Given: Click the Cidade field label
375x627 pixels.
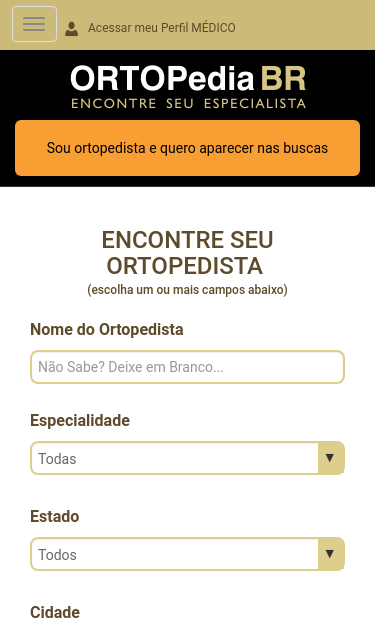Looking at the screenshot, I should coord(55,612).
